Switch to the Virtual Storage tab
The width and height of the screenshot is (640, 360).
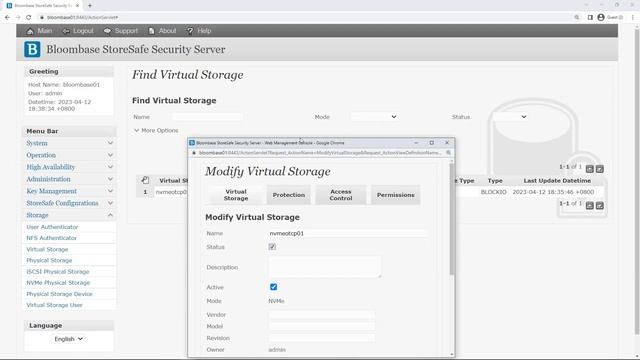(236, 195)
